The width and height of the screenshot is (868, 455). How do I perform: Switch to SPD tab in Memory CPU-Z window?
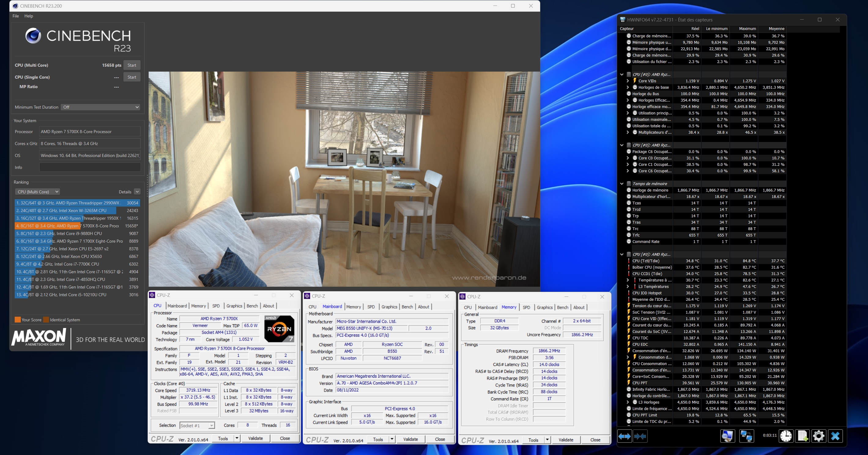tap(526, 308)
